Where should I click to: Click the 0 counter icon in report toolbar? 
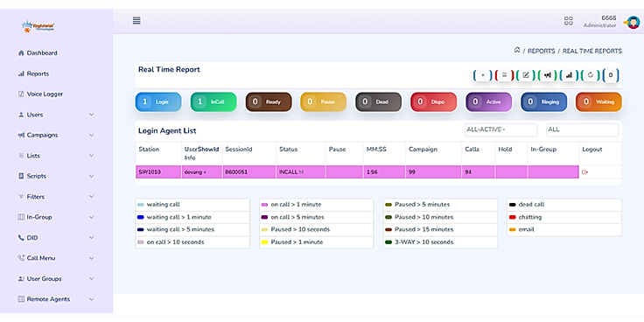[611, 75]
